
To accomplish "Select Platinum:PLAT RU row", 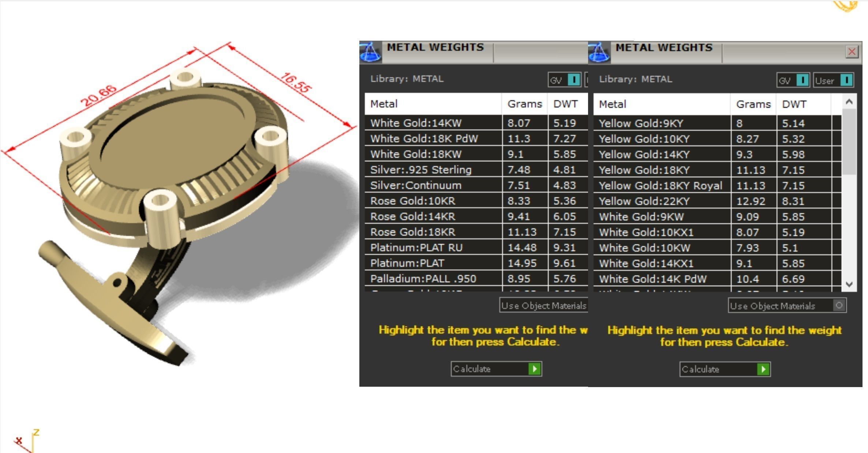I will (x=416, y=248).
